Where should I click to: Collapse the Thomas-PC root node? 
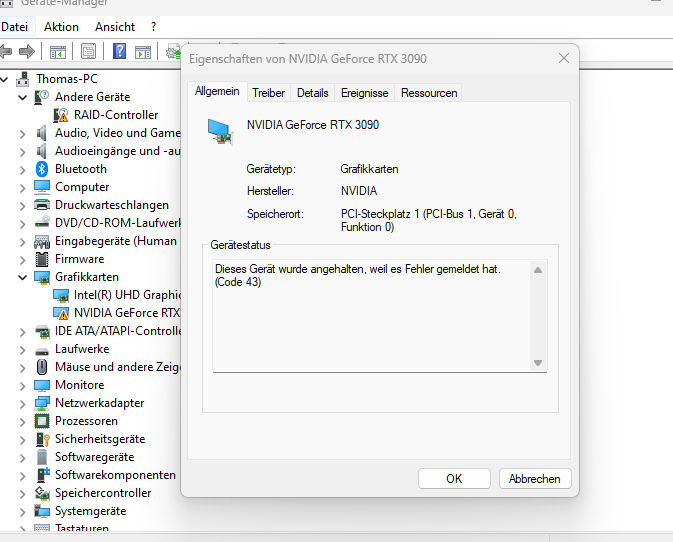(x=4, y=79)
